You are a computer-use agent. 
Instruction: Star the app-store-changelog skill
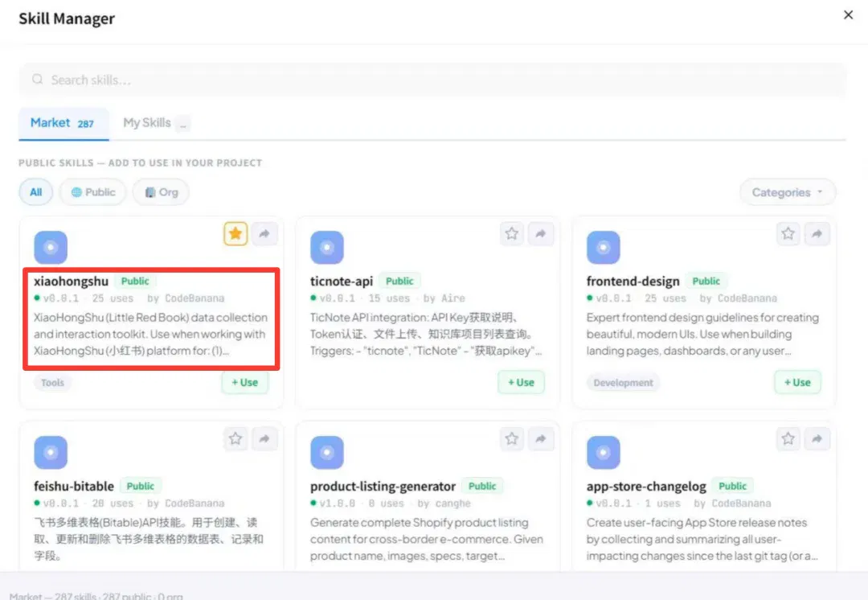click(x=788, y=438)
